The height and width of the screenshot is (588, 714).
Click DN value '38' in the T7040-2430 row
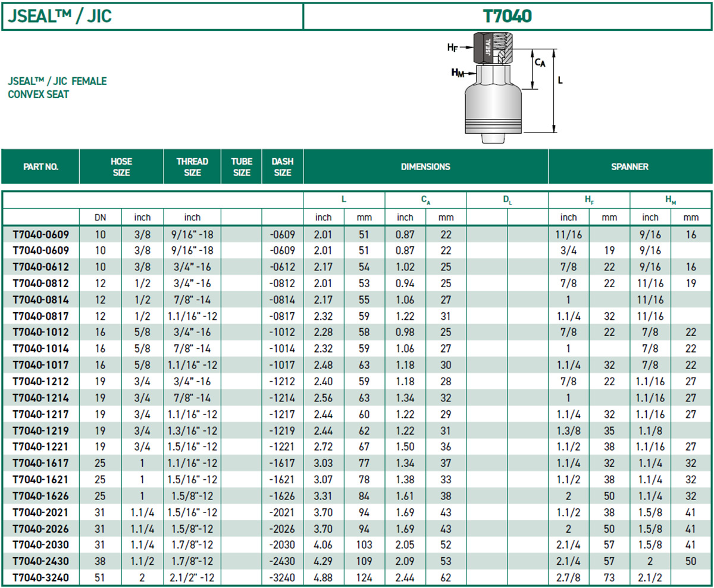pos(100,561)
